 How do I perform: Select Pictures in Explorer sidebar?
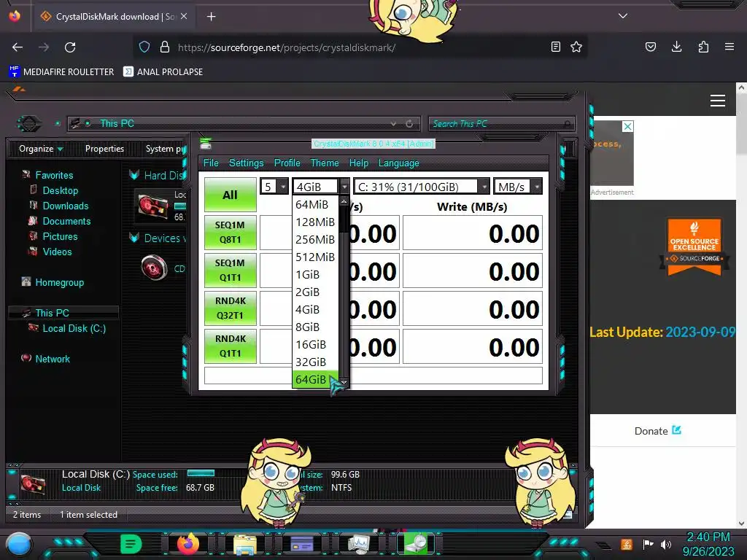(x=60, y=236)
